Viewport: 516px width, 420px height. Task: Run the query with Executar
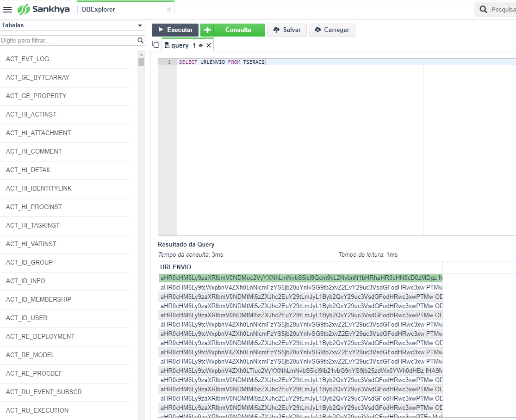click(x=175, y=30)
